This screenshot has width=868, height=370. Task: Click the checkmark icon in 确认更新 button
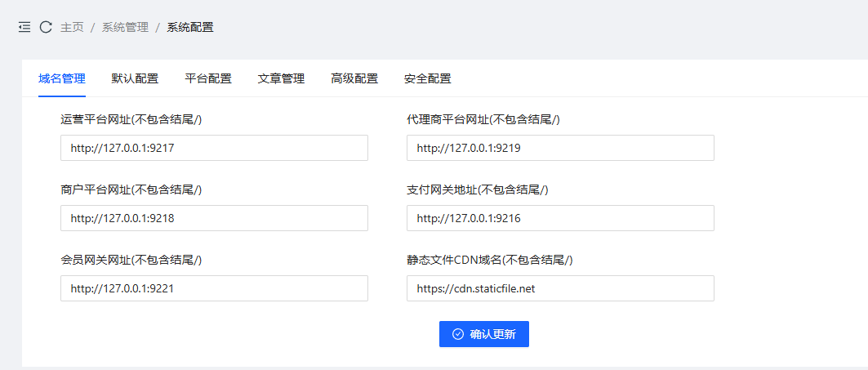(x=458, y=334)
